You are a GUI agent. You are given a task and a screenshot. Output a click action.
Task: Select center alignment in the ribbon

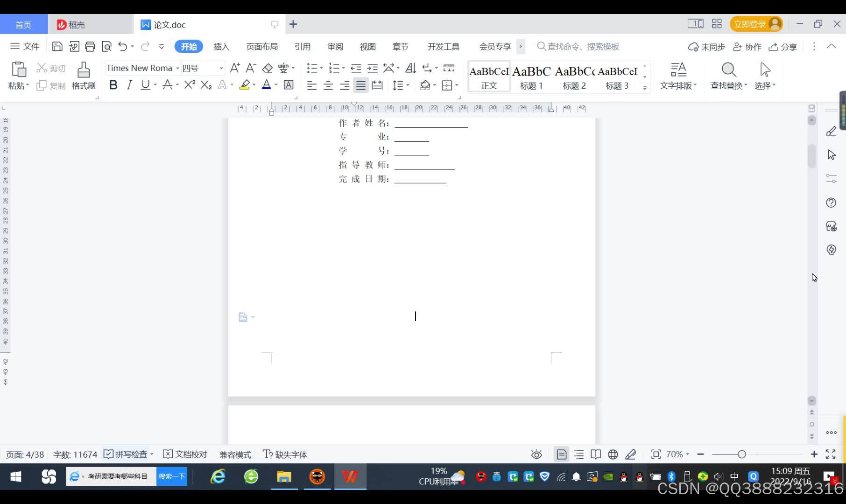pos(328,85)
